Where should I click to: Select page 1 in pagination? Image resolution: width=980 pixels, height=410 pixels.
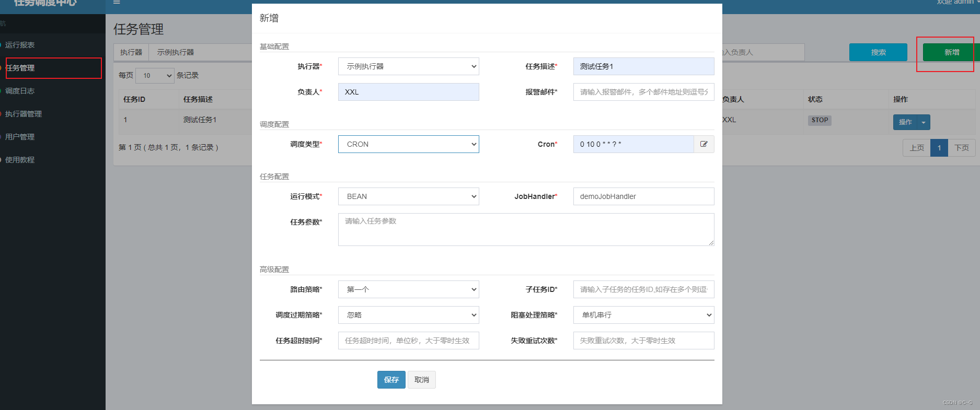939,148
